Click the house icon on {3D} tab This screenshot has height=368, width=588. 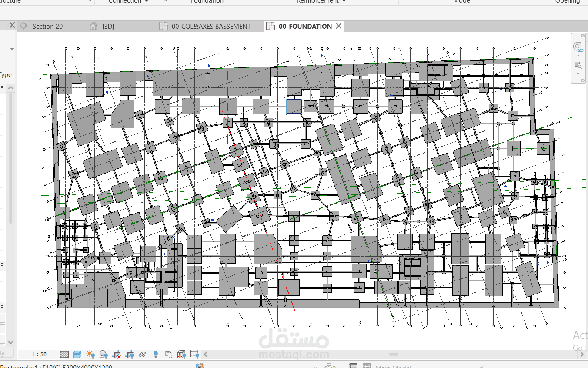coord(93,26)
